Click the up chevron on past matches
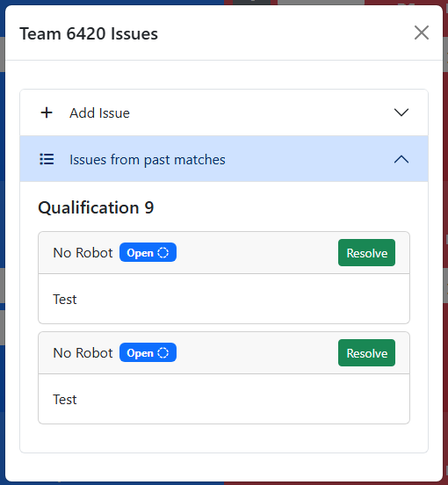448x485 pixels. click(x=401, y=159)
